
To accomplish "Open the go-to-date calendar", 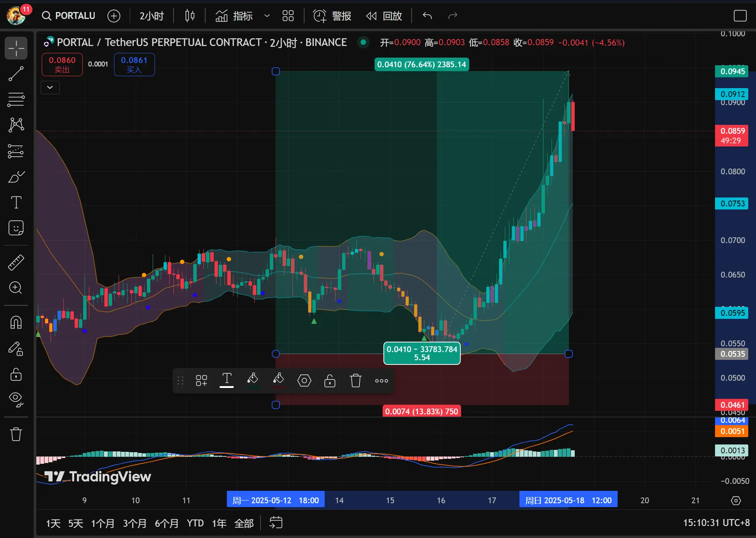I will [x=276, y=523].
